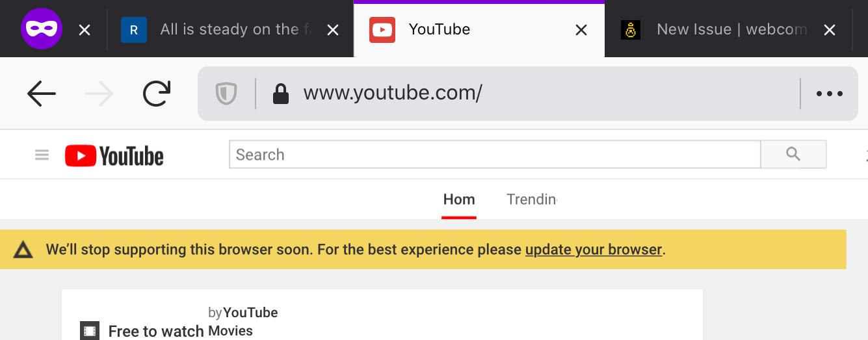Close the New Issue tab
The image size is (868, 340).
[x=830, y=30]
